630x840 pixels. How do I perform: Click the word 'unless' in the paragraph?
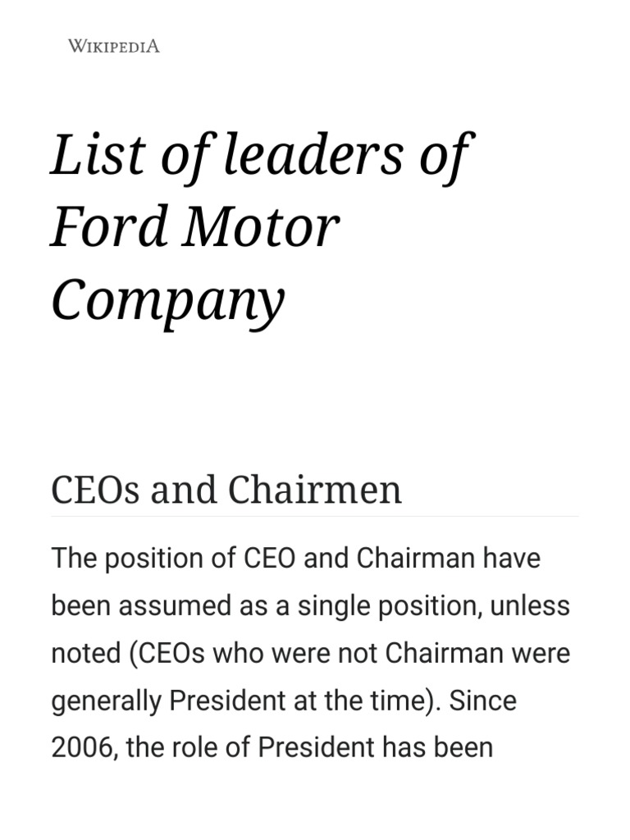click(x=536, y=605)
